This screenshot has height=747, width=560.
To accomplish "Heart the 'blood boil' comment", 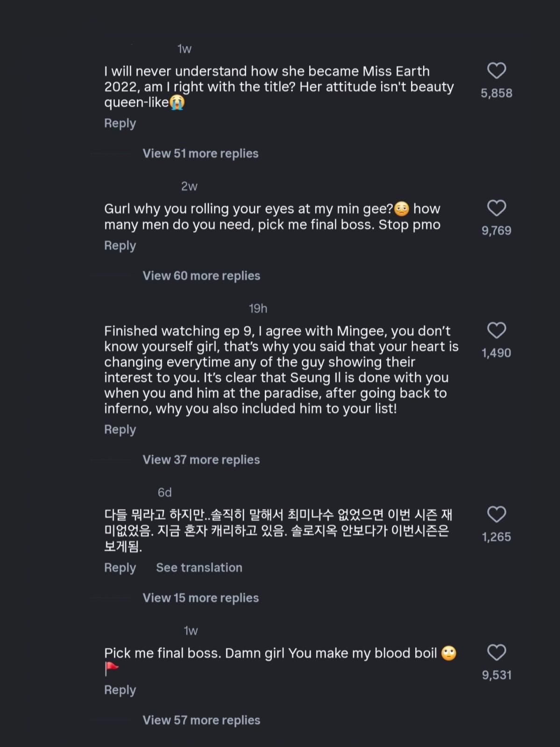I will pyautogui.click(x=496, y=653).
